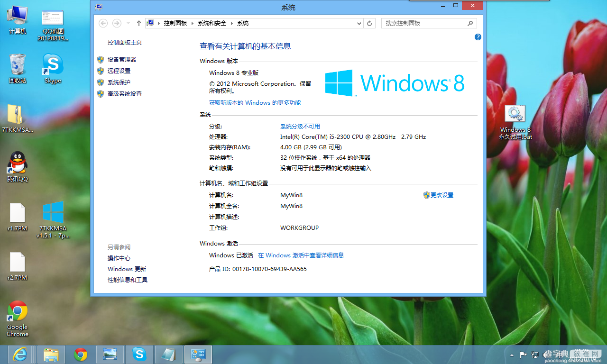This screenshot has width=607, height=364.
Task: Open the notepad taskbar icon
Action: pyautogui.click(x=169, y=355)
